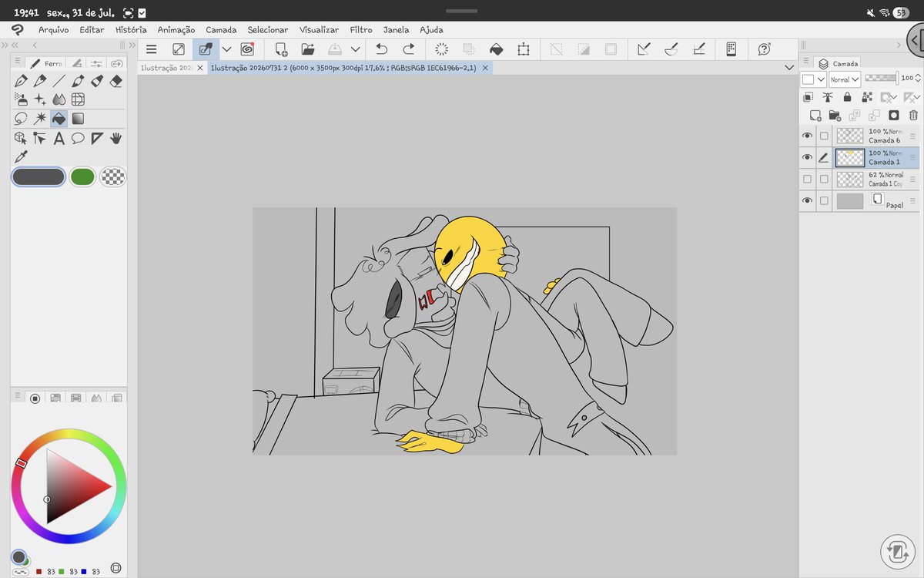This screenshot has height=578, width=924.
Task: Select the straight line figure tool
Action: point(59,80)
